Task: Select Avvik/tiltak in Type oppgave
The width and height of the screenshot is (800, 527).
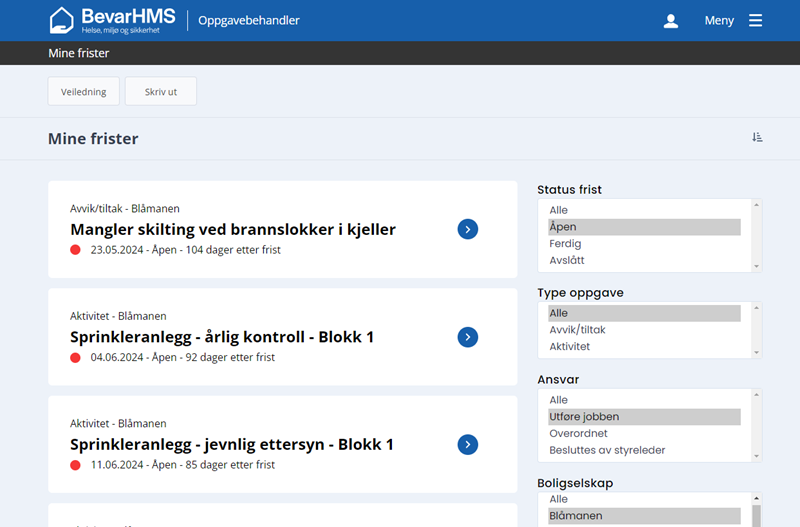Action: click(x=577, y=330)
